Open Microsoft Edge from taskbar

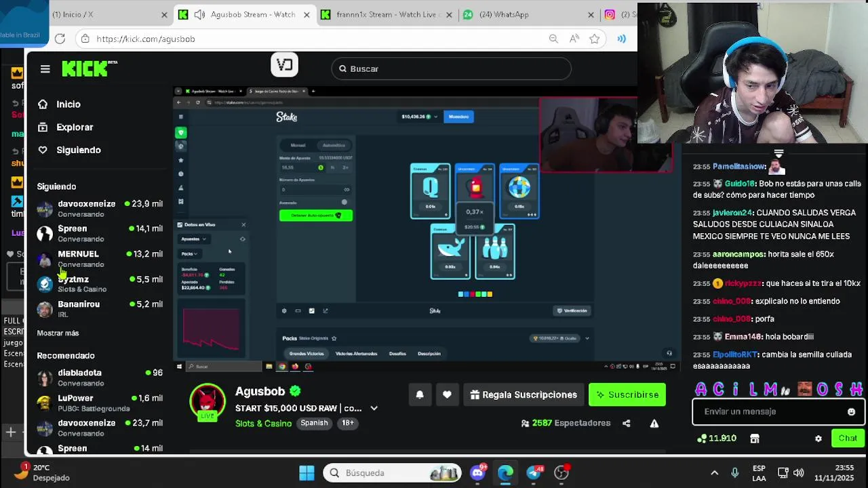click(x=506, y=472)
